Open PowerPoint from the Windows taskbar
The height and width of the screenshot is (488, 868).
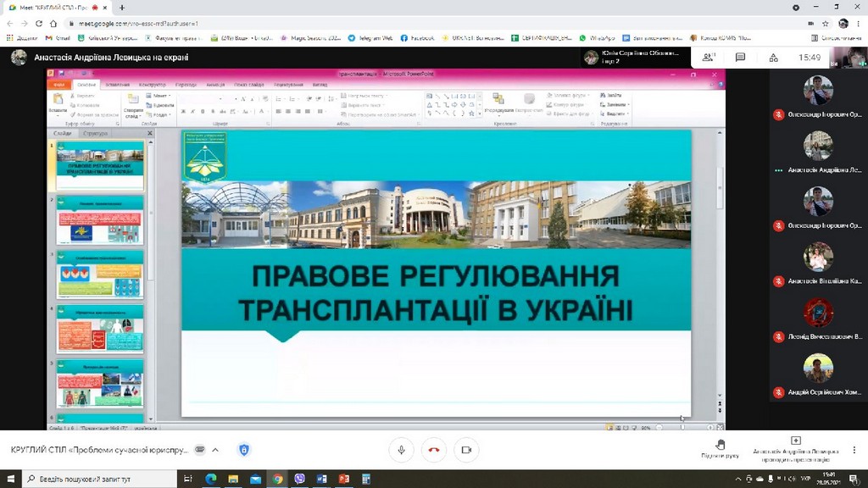point(344,480)
